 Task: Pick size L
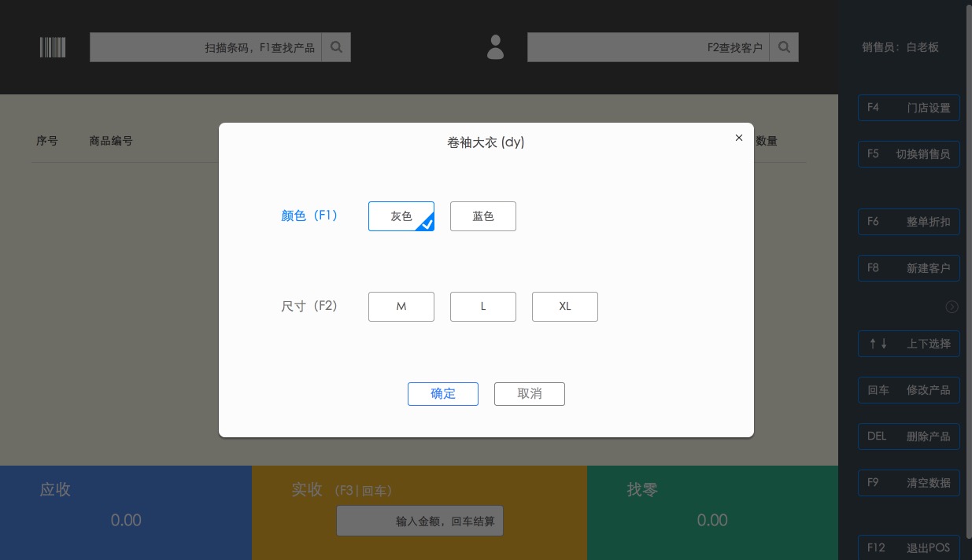[482, 307]
